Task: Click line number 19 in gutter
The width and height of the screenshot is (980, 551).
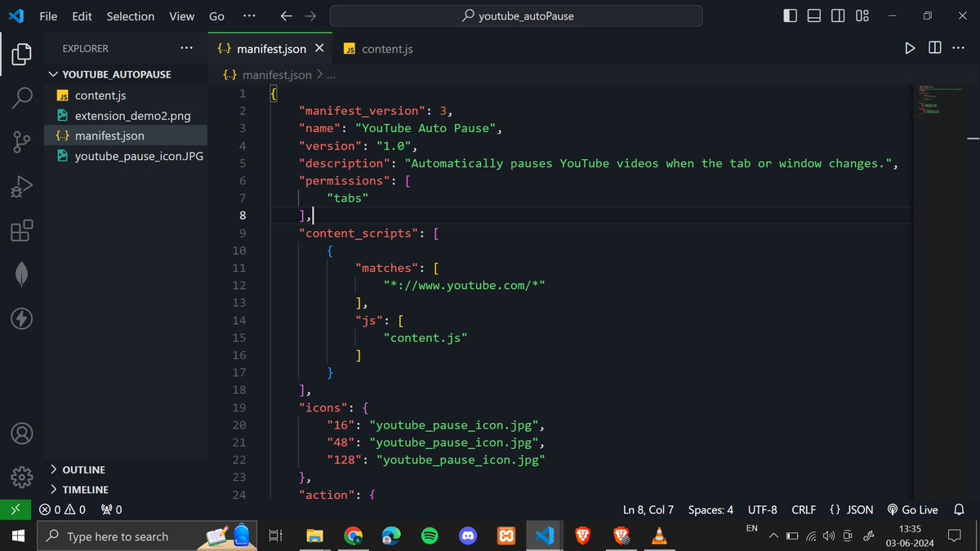Action: (238, 407)
